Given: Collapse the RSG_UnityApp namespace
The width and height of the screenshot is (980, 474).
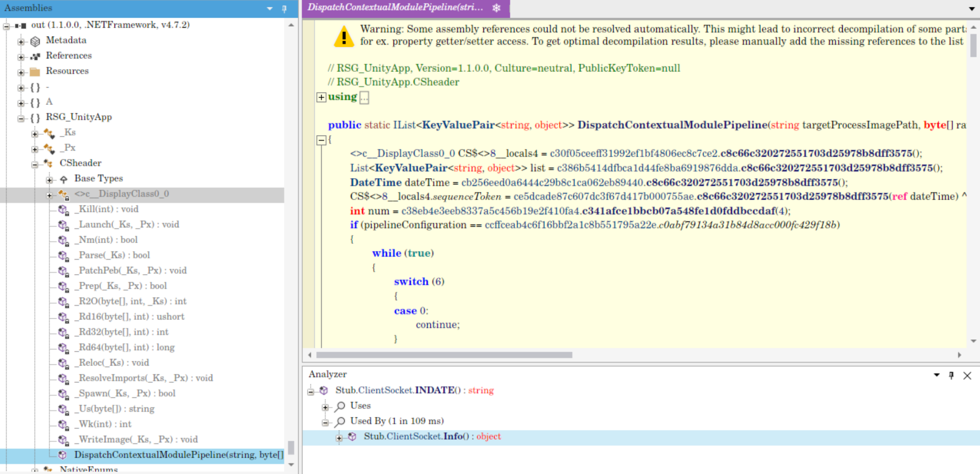Looking at the screenshot, I should [21, 118].
